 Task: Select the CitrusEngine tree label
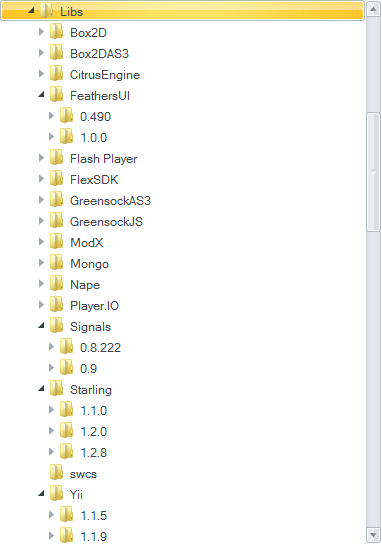pos(105,75)
